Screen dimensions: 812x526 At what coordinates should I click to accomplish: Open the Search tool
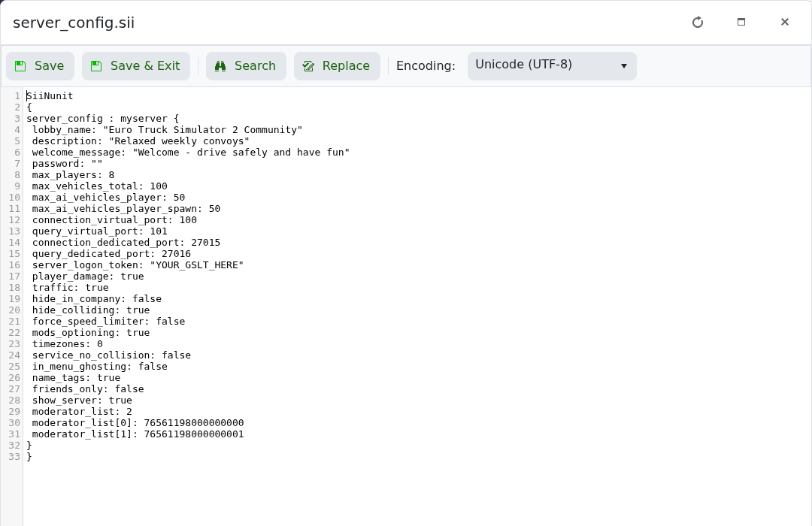(246, 66)
